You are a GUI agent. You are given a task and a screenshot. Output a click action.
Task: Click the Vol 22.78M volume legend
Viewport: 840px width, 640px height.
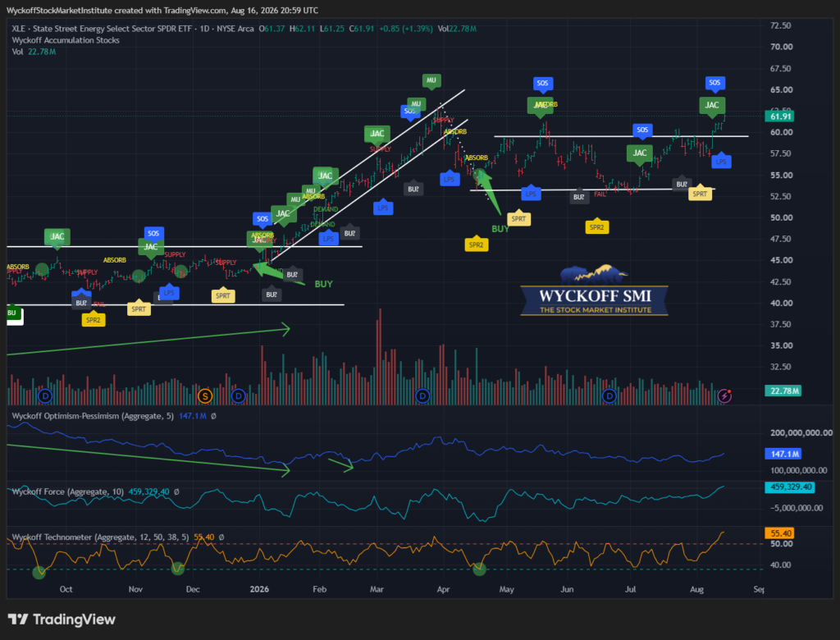coord(34,52)
